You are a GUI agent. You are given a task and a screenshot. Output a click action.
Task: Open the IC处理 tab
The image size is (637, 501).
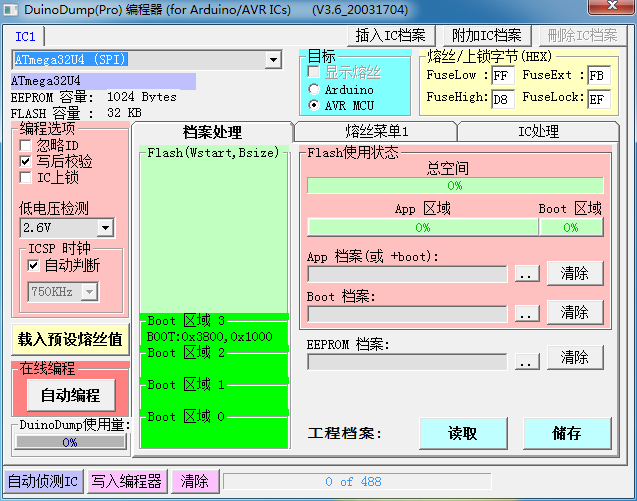pos(538,131)
